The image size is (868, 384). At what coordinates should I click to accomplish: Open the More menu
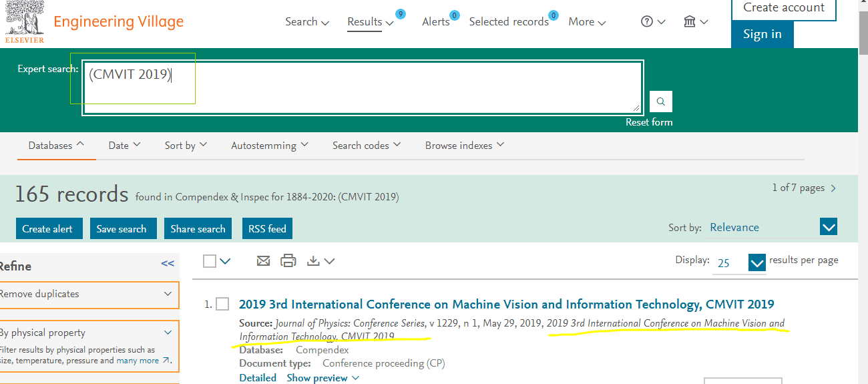pos(588,21)
